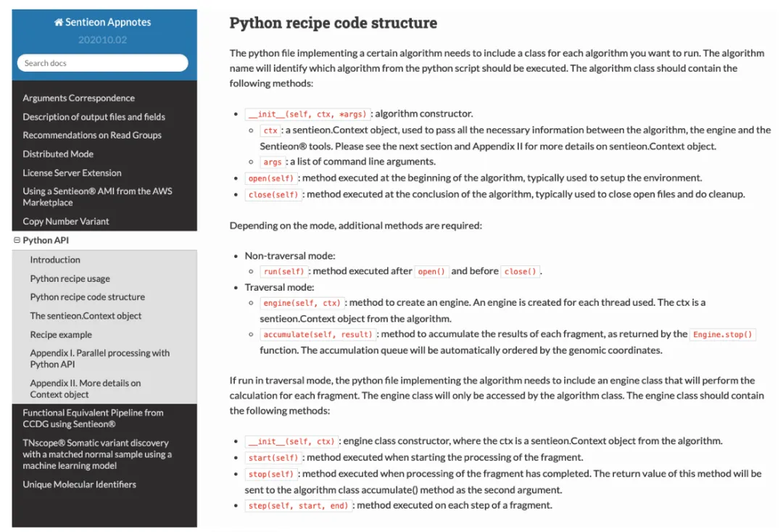Open Appendix I Parallel processing entry

click(99, 358)
